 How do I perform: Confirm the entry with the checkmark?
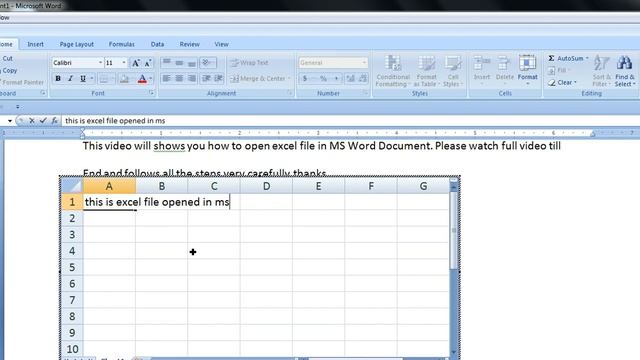pyautogui.click(x=43, y=121)
